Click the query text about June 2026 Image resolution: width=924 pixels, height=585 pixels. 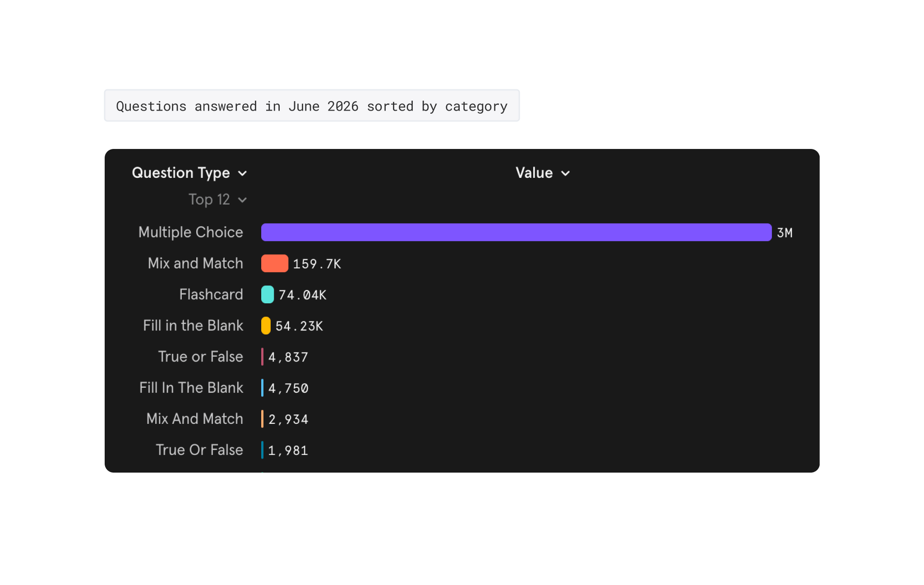click(312, 106)
